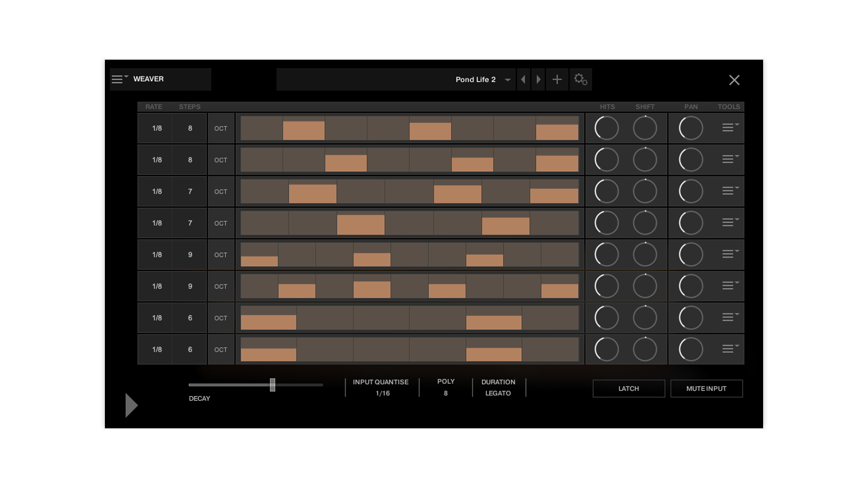Toggle the Mute Input button
868x488 pixels.
(x=706, y=389)
